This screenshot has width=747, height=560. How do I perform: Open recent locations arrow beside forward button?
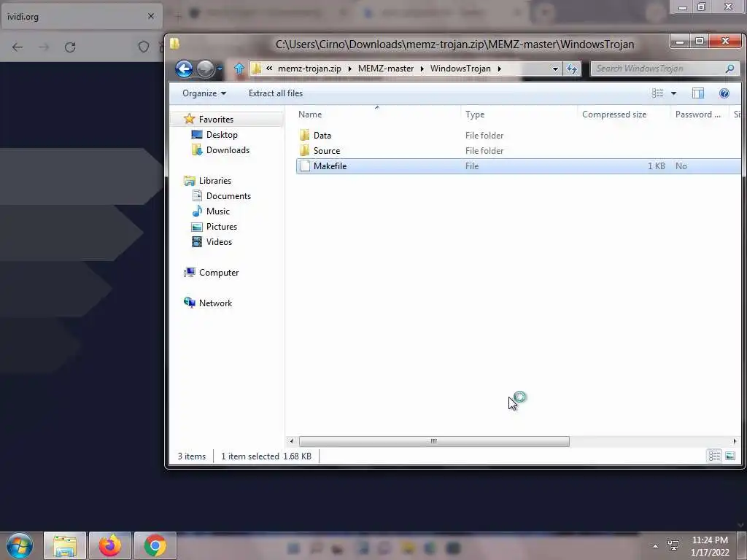tap(220, 69)
